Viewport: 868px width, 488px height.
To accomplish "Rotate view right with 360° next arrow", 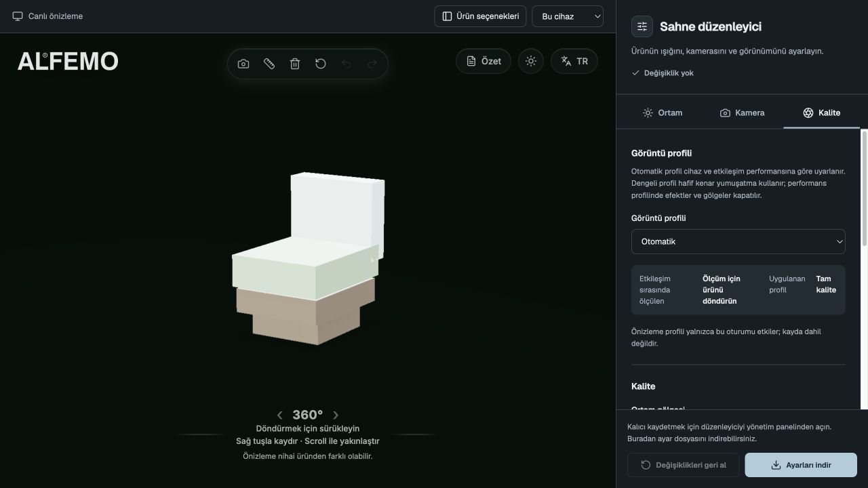I will pos(336,415).
